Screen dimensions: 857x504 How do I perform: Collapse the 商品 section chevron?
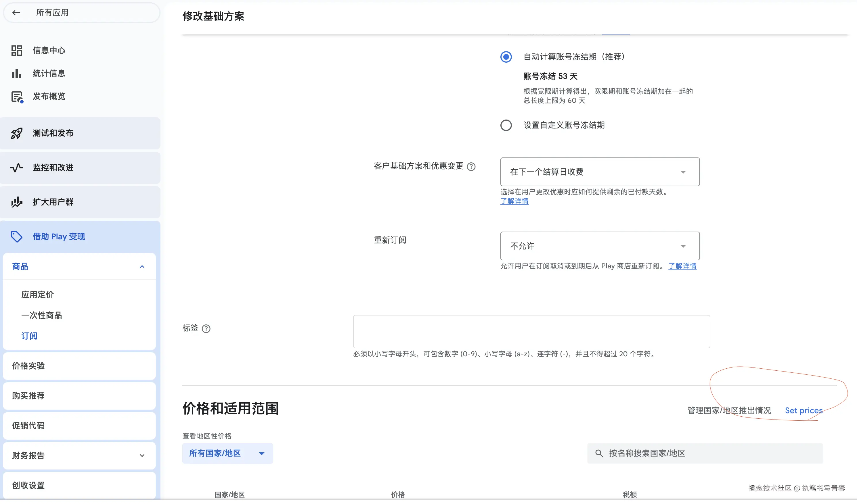142,266
